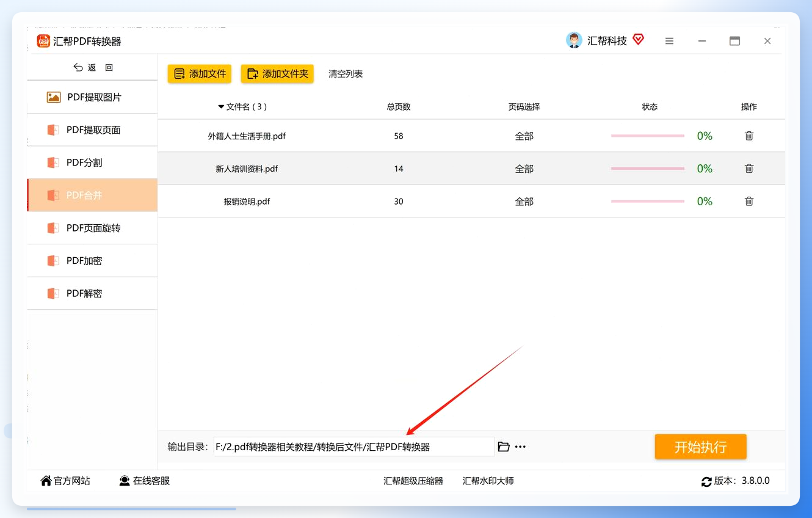Click the 添加文件夹 button

pyautogui.click(x=277, y=74)
